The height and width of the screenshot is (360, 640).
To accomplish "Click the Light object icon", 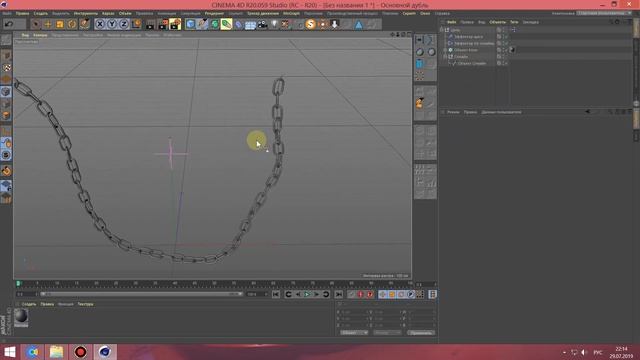I will click(274, 24).
